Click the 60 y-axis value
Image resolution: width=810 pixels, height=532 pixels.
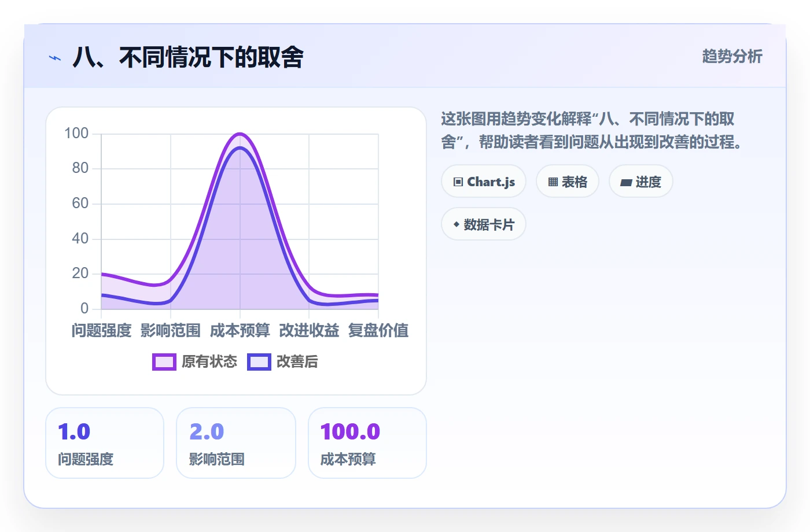click(x=80, y=204)
